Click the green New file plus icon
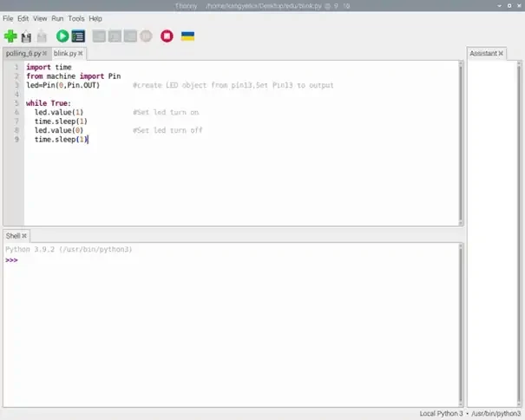 tap(10, 36)
